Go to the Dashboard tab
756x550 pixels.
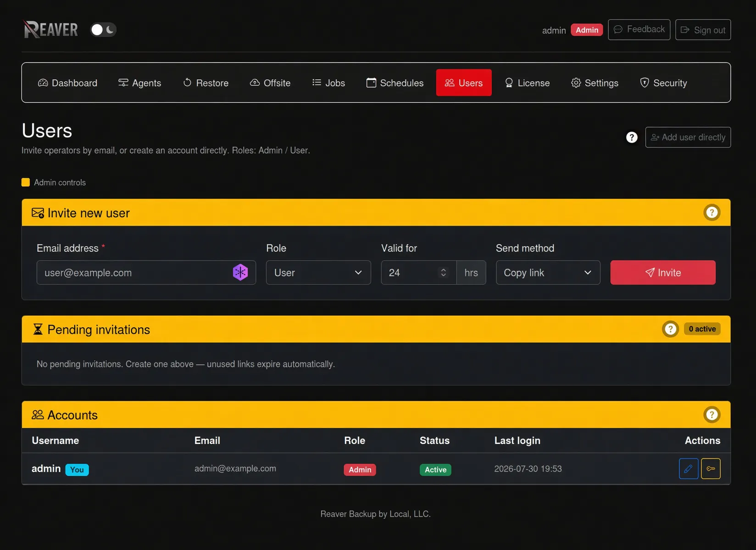[x=67, y=83]
